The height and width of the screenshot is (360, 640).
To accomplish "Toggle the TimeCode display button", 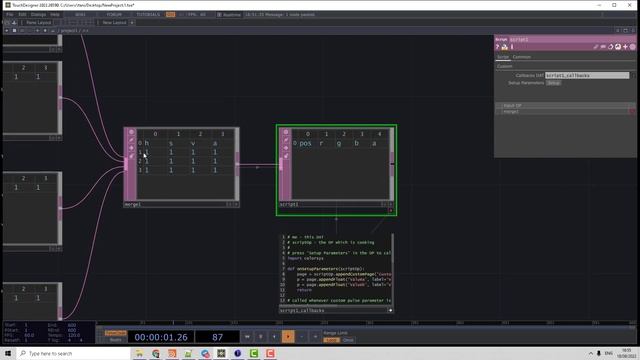I will point(116,333).
